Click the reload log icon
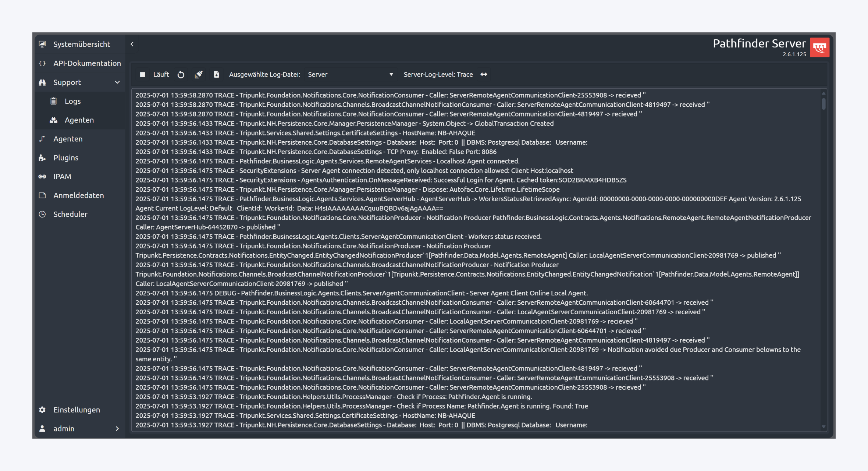 tap(181, 75)
